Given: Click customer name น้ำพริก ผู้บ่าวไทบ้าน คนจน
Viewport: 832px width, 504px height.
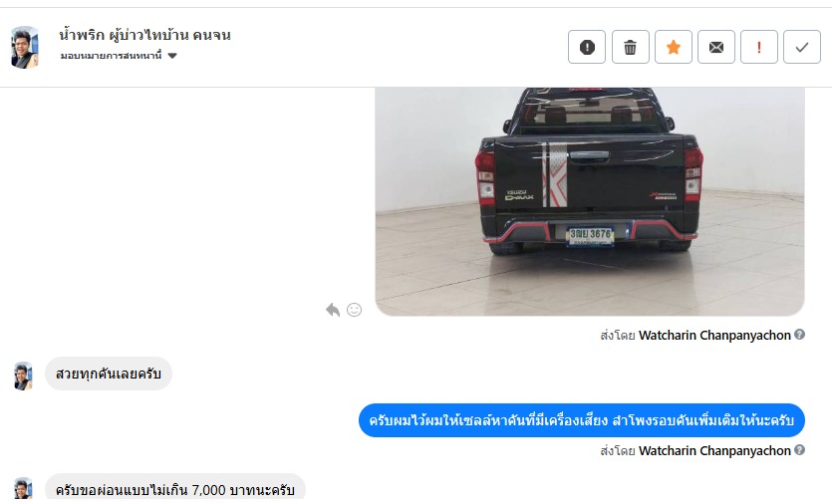Looking at the screenshot, I should click(x=144, y=35).
